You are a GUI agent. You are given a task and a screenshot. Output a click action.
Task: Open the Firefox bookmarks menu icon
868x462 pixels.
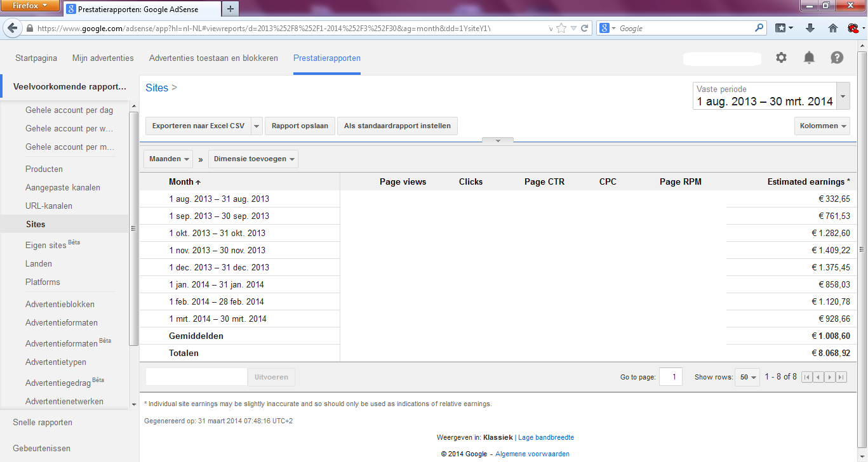[x=784, y=28]
